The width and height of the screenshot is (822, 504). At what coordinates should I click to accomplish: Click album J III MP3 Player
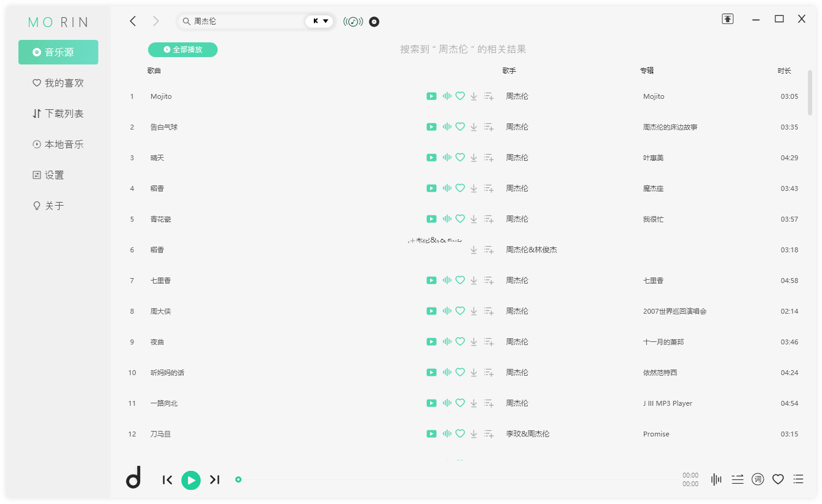pos(668,403)
